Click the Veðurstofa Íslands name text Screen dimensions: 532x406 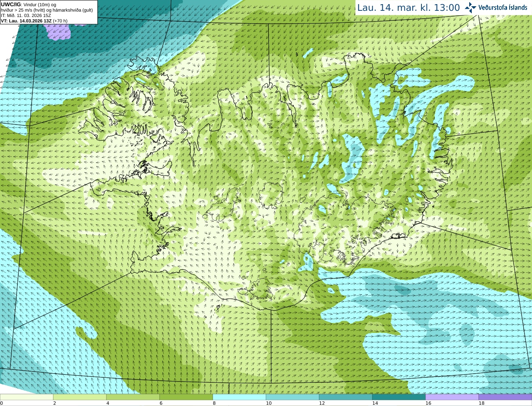503,7
